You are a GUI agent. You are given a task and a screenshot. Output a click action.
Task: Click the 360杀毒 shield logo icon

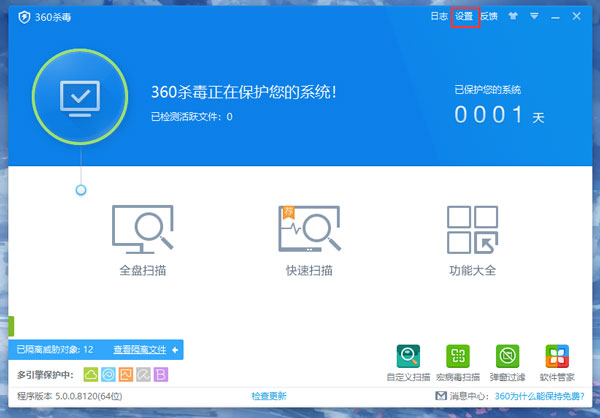click(24, 17)
